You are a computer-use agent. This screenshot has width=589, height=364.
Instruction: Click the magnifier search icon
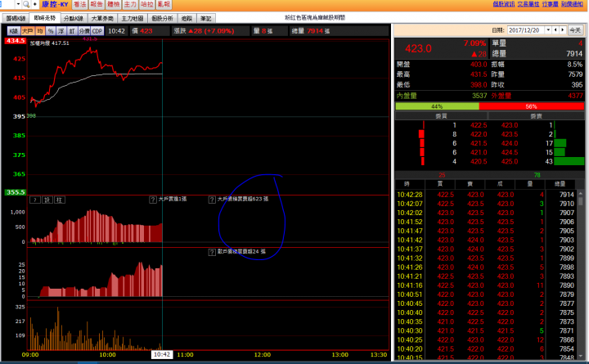(x=26, y=4)
